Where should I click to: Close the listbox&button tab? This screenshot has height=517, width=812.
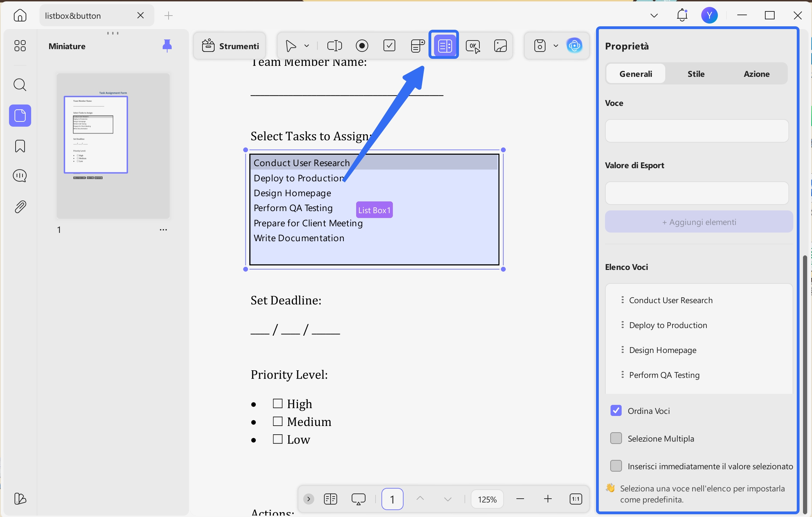[141, 16]
